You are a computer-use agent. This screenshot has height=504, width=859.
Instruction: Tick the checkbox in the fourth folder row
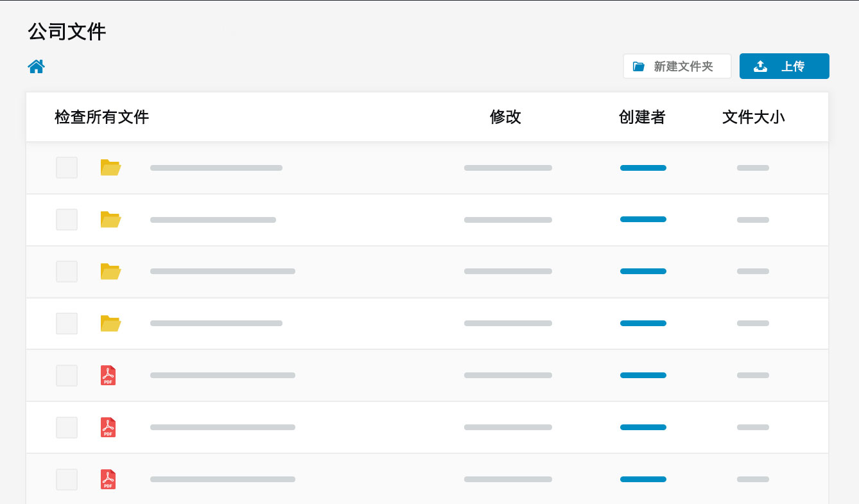pyautogui.click(x=67, y=324)
